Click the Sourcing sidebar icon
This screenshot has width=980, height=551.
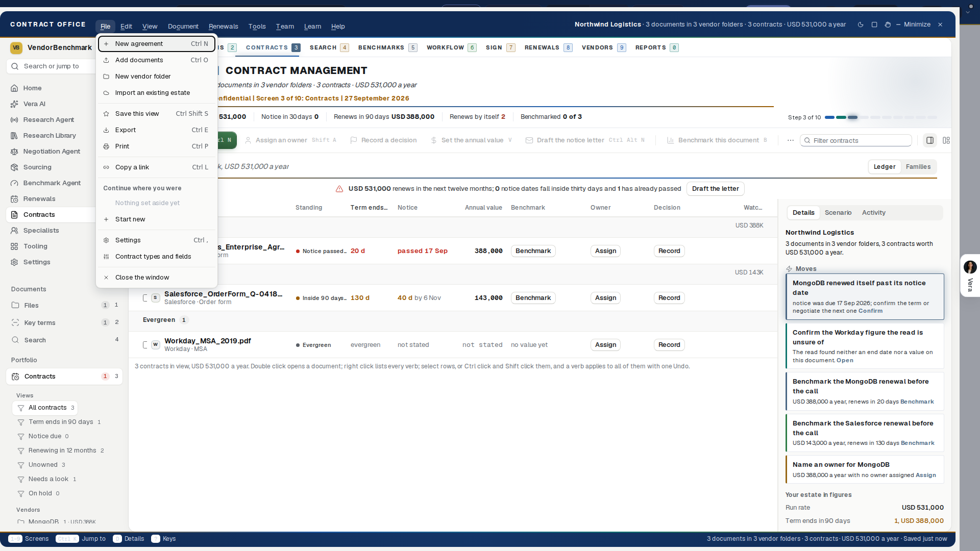(x=14, y=167)
